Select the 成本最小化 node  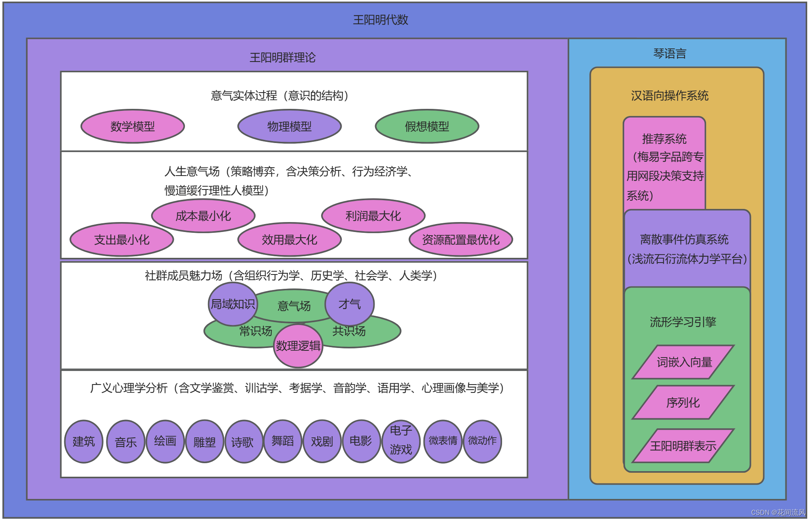point(203,216)
